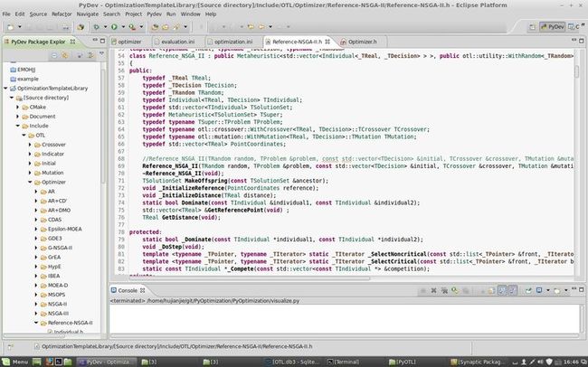Click Display Selected Console monitor icon
Viewport: 588px width, 367px height.
click(539, 290)
